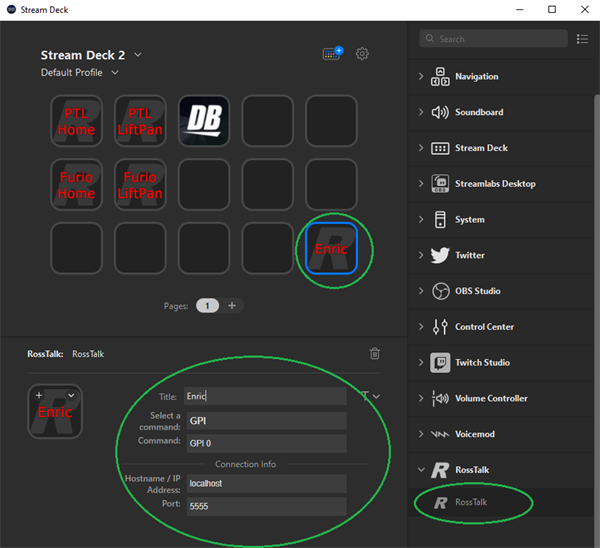Open the Default Profile dropdown
The image size is (600, 548).
tap(115, 72)
